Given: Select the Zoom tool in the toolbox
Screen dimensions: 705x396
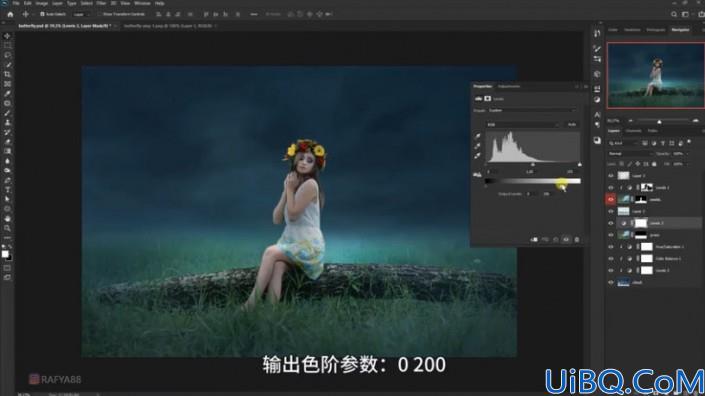Looking at the screenshot, I should 7,228.
